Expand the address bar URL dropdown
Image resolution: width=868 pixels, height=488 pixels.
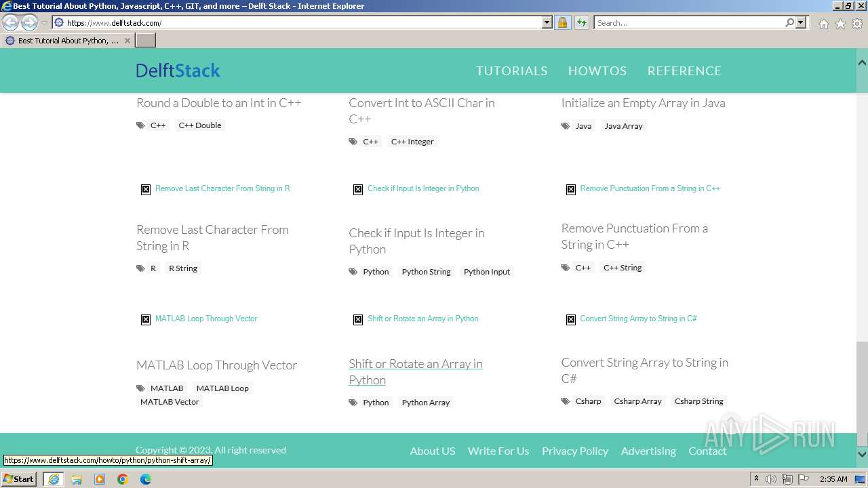coord(547,22)
